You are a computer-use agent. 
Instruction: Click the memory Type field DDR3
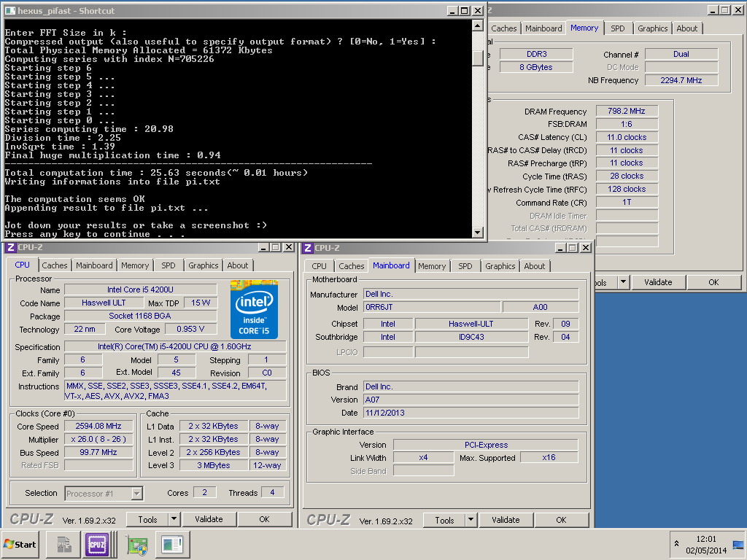point(536,54)
